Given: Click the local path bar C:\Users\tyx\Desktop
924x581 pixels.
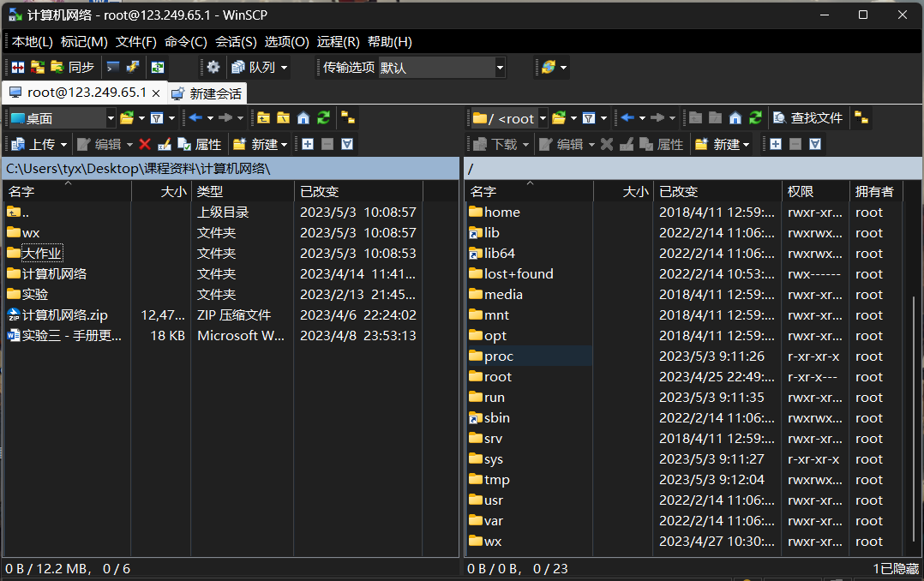Looking at the screenshot, I should tap(230, 169).
